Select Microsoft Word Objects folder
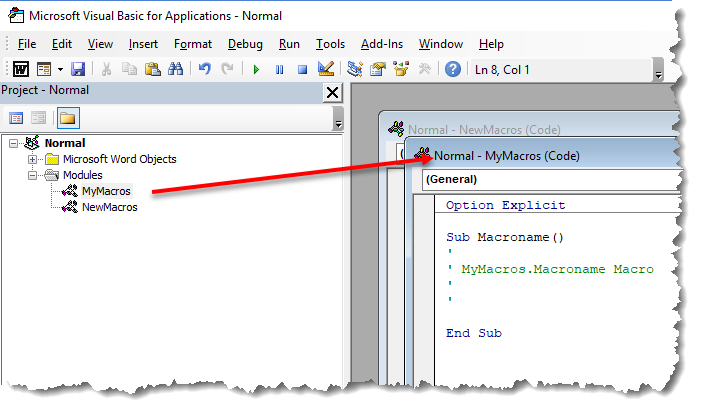 119,159
